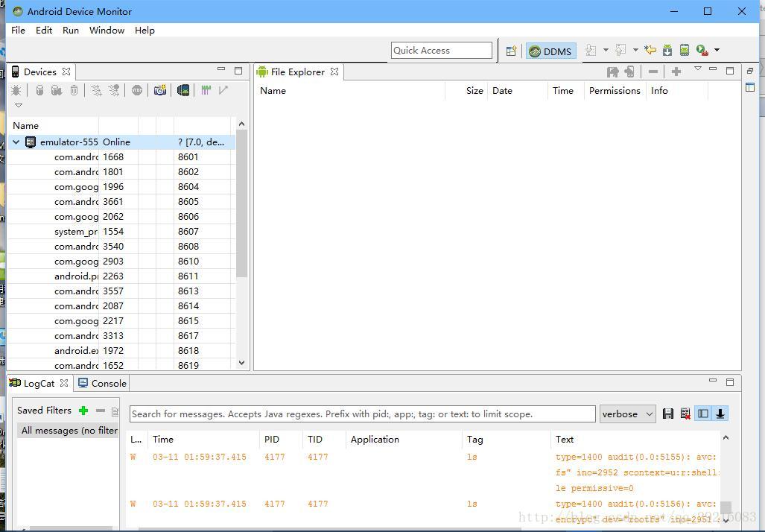This screenshot has height=532, width=765.
Task: Close the File Explorer tab
Action: 334,72
